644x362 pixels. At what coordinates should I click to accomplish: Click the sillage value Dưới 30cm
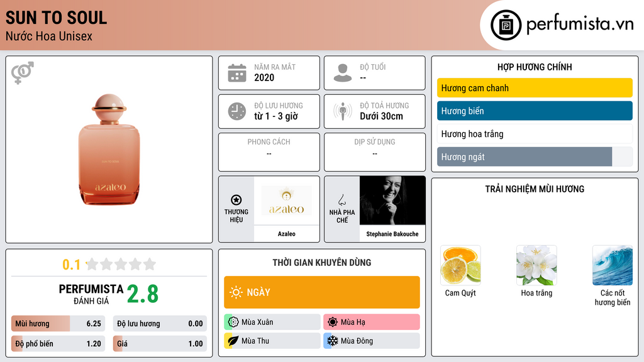click(x=382, y=116)
